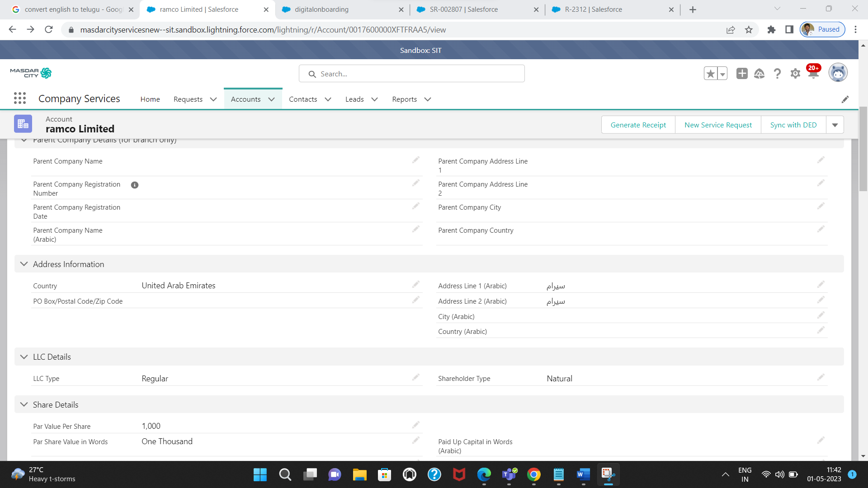Open the App Launcher grid icon
The image size is (868, 488).
pos(19,99)
